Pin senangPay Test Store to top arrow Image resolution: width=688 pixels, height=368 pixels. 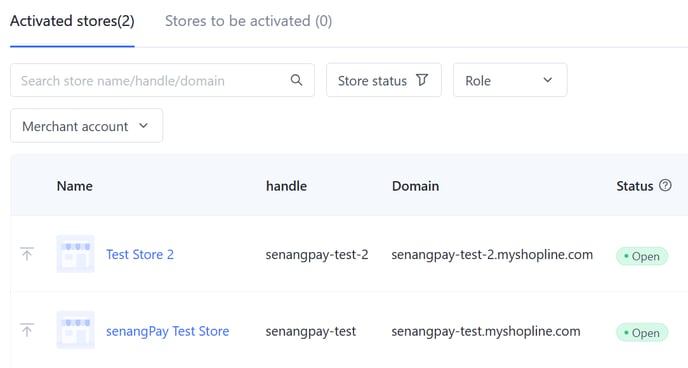[x=27, y=330]
